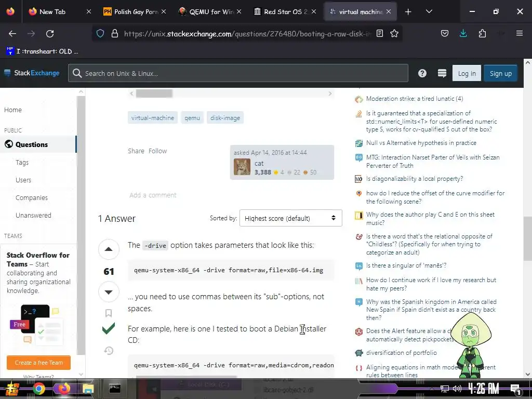Open command prompt from the taskbar
Image resolution: width=532 pixels, height=399 pixels.
115,389
